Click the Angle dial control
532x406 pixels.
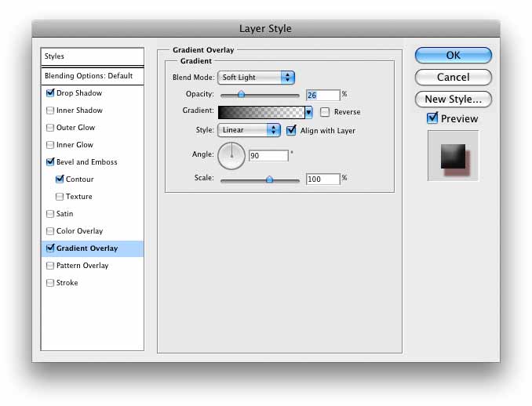tap(231, 155)
